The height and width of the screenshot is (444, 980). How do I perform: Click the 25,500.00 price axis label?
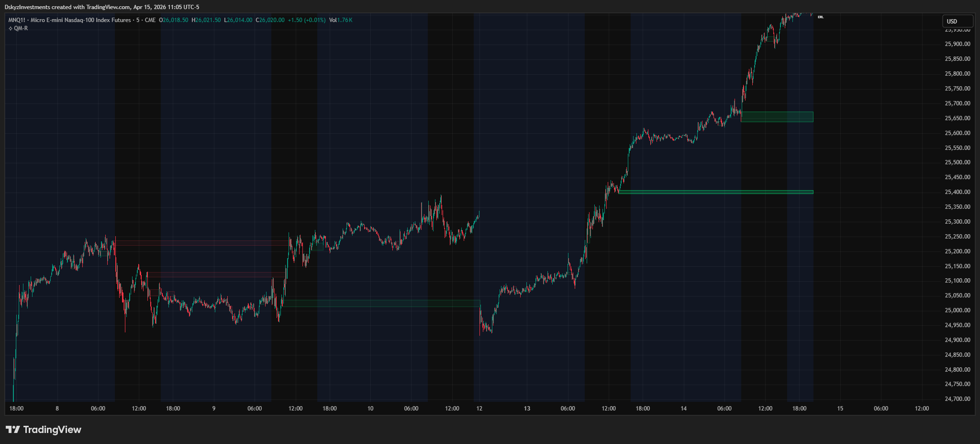958,162
